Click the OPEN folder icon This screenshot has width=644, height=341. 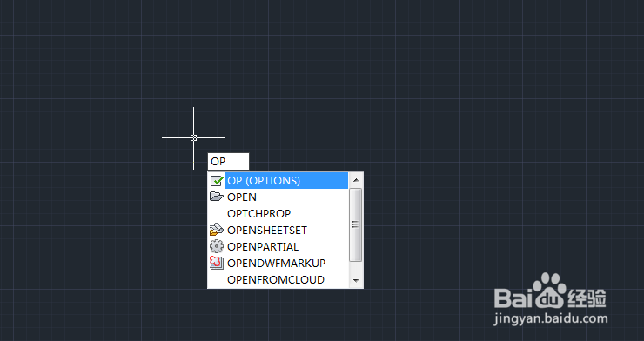217,197
